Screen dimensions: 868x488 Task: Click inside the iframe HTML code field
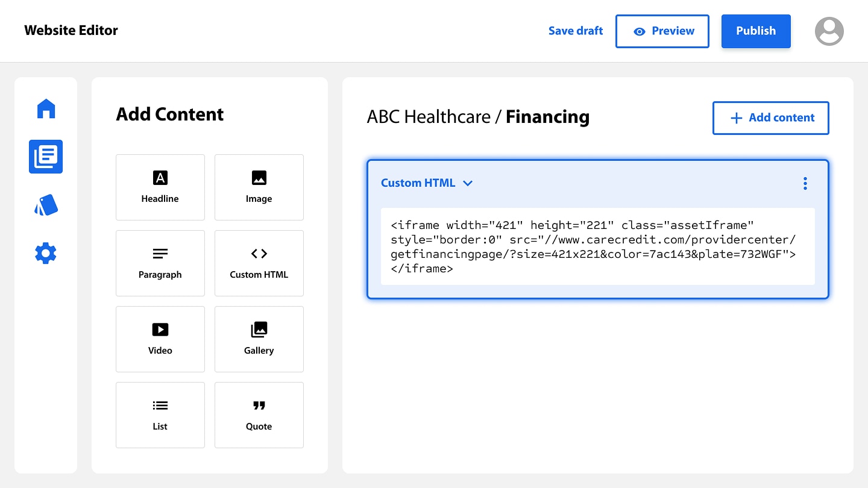[597, 246]
